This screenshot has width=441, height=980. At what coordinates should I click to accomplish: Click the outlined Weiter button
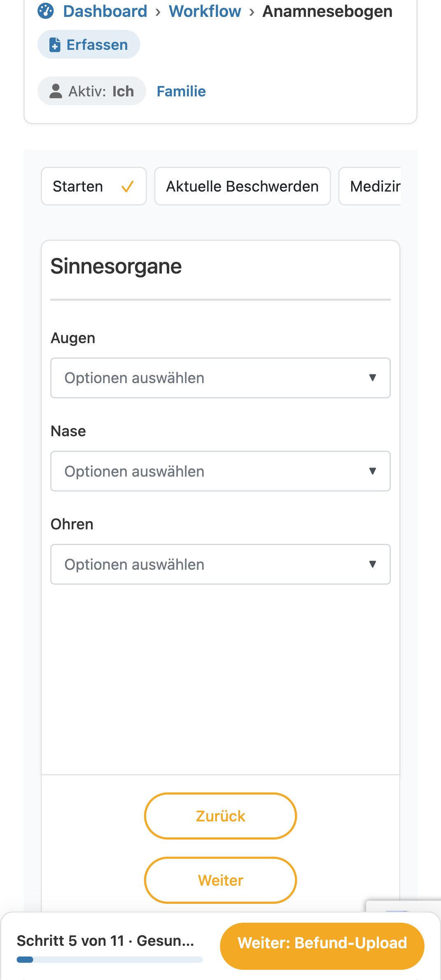pos(220,880)
